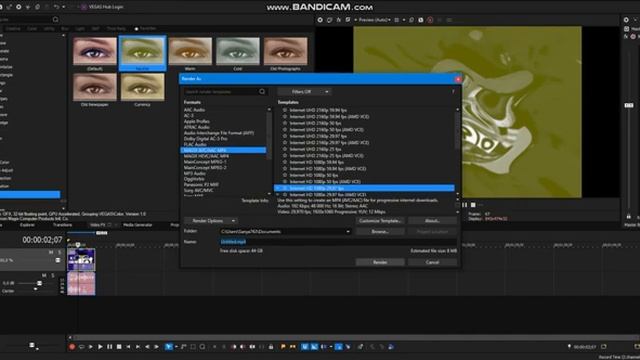Switch to the Transitions tab

[x=62, y=225]
